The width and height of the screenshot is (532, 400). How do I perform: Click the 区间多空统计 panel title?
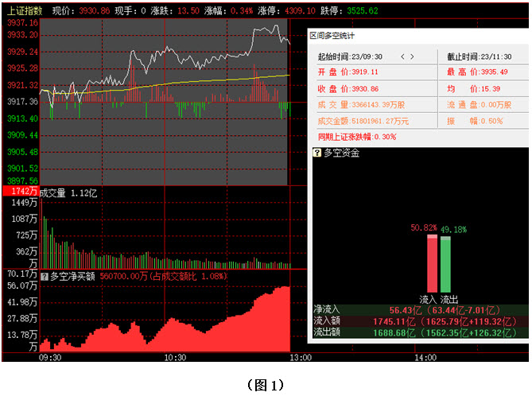coord(332,36)
